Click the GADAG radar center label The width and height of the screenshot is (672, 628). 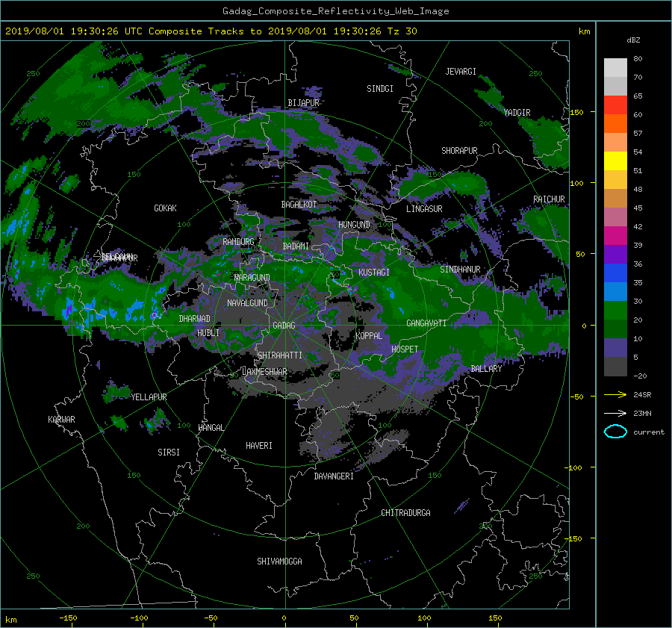click(284, 326)
